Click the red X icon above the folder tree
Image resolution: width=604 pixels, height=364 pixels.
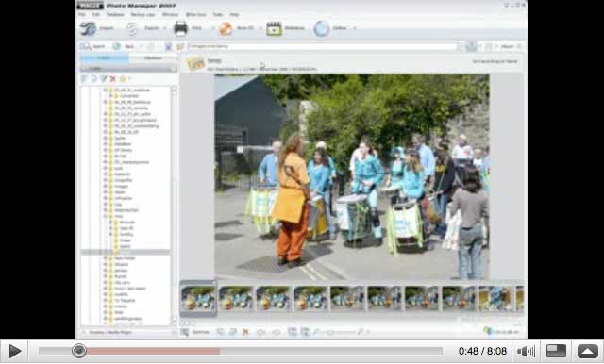(x=113, y=79)
